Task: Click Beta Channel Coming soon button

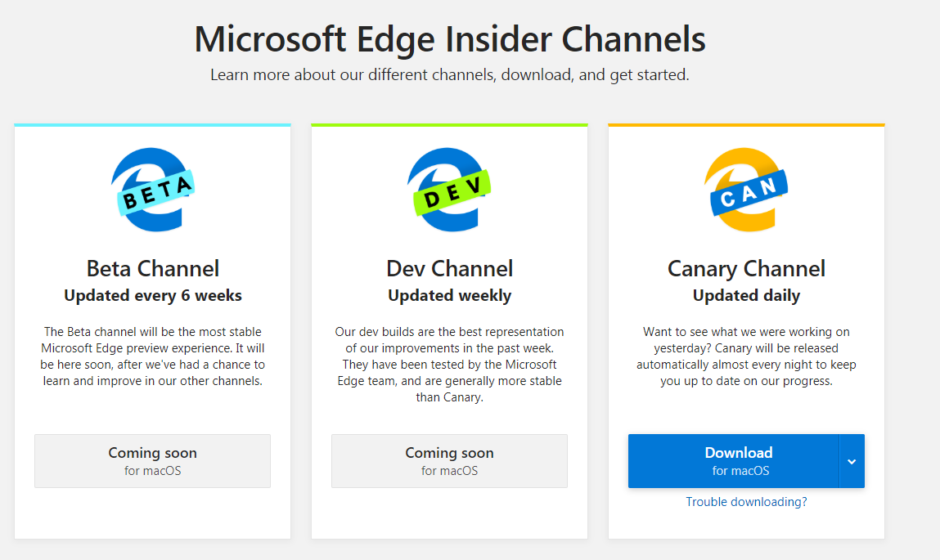Action: 152,461
